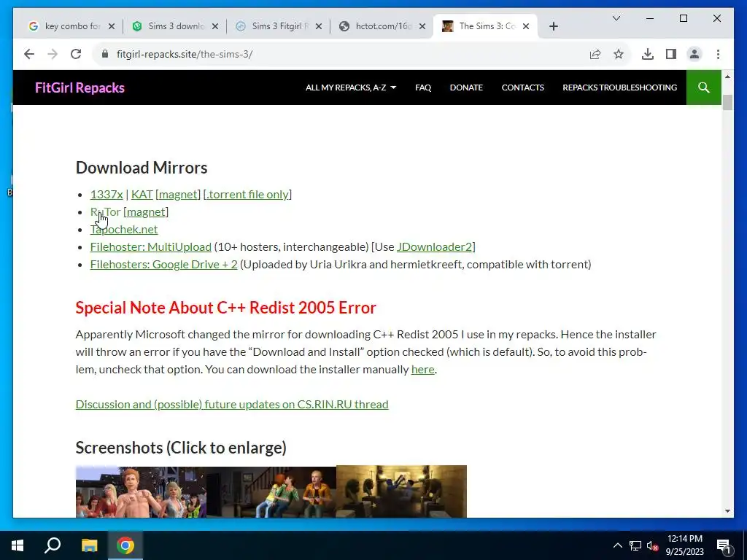
Task: Open File Explorer from the taskbar
Action: click(89, 545)
